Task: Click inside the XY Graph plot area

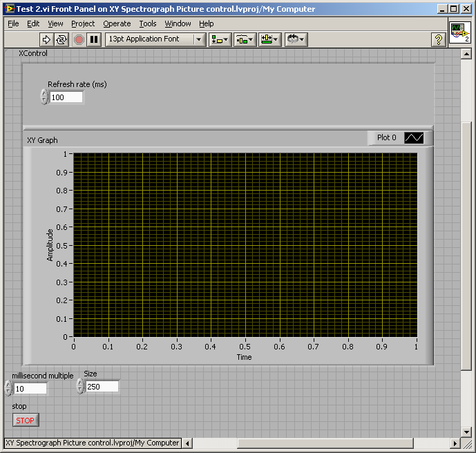Action: tap(245, 245)
